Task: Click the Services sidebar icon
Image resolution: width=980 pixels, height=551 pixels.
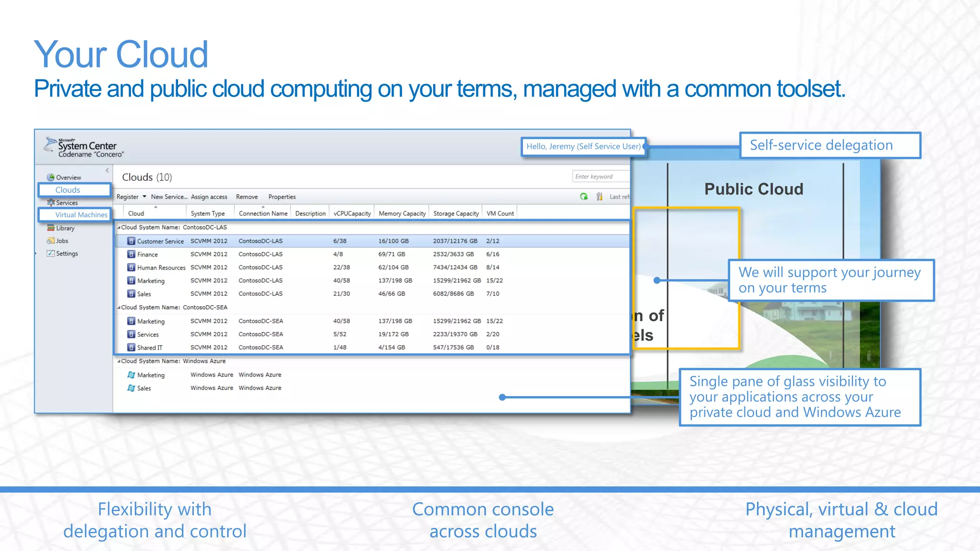Action: [x=50, y=203]
